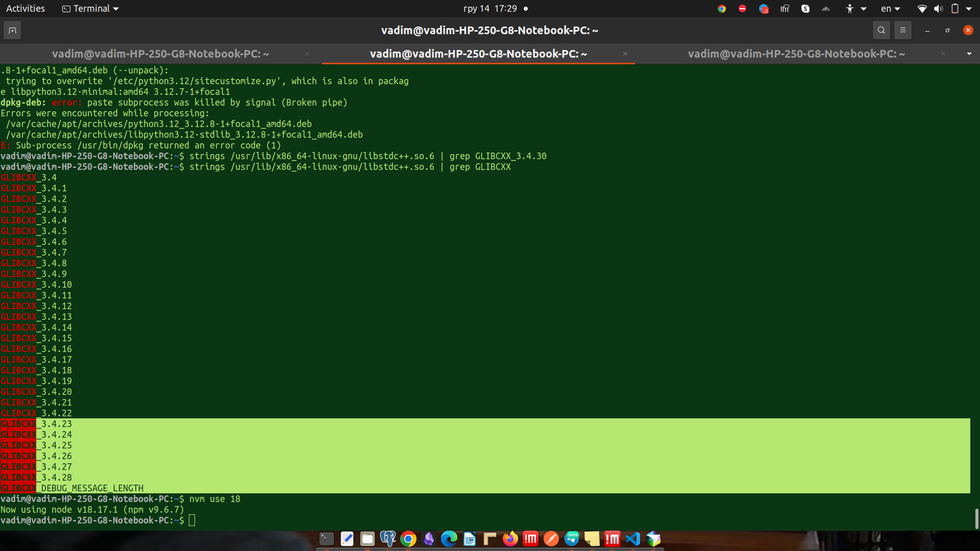980x551 pixels.
Task: Launch Firefox from the dock
Action: pyautogui.click(x=510, y=539)
